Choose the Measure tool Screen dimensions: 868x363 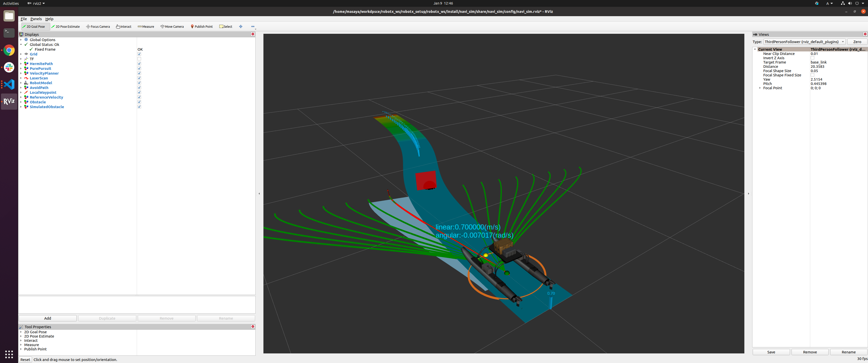pos(146,27)
